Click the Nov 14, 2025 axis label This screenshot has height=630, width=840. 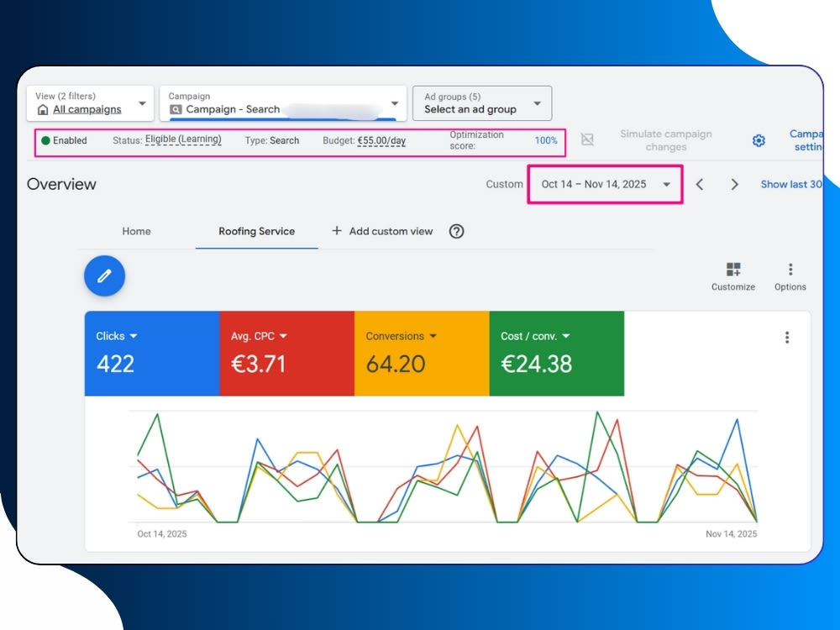coord(732,534)
